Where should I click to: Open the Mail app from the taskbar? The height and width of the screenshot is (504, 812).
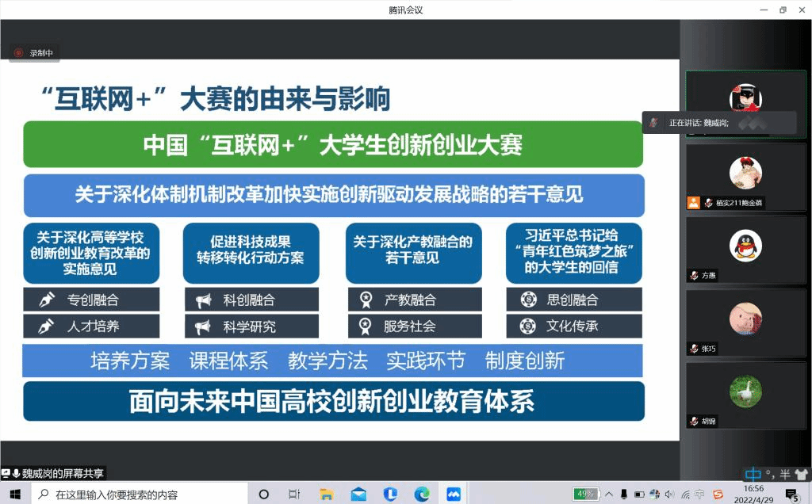[x=358, y=494]
